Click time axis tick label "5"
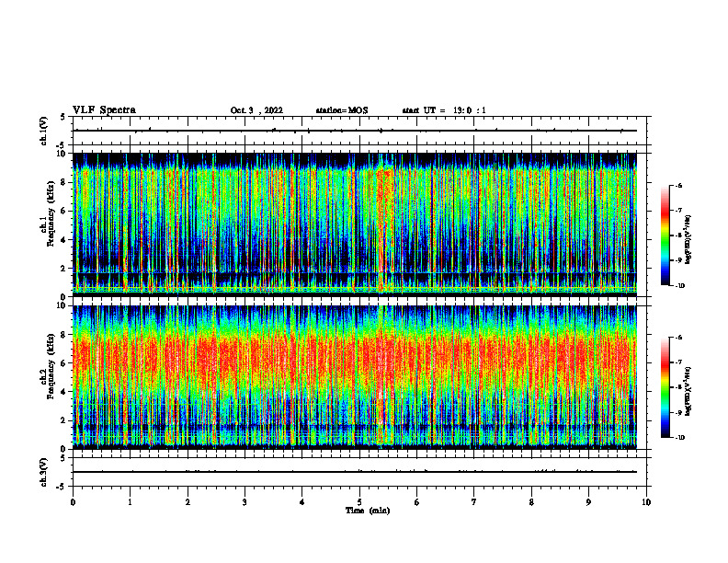Screen dimensions: 728x563 click(359, 502)
